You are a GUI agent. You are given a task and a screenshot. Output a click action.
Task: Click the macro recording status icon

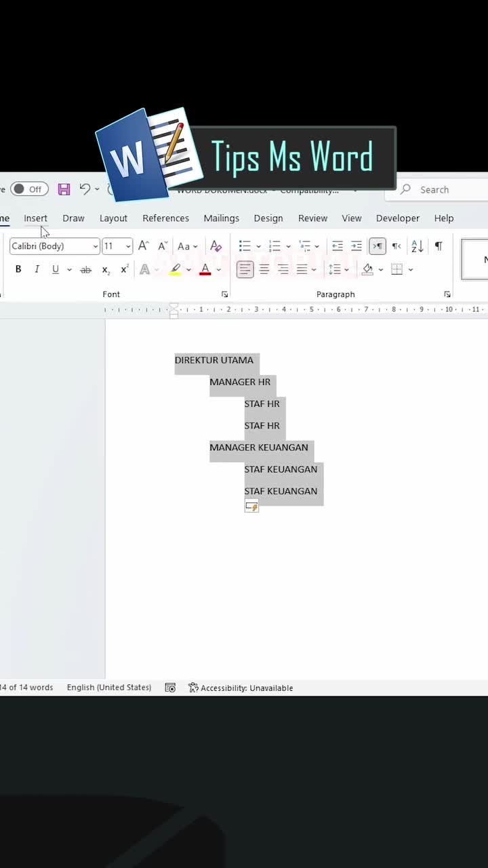tap(170, 688)
